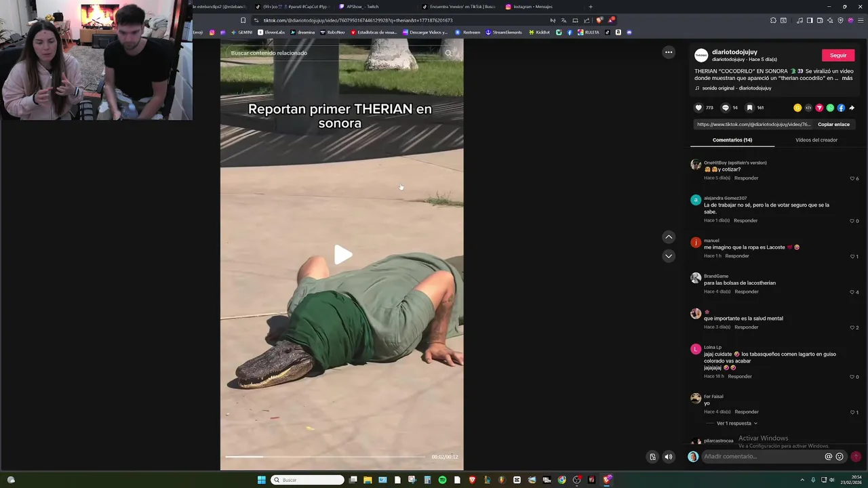
Task: Like OneHitBoy's comment heart
Action: (x=852, y=178)
